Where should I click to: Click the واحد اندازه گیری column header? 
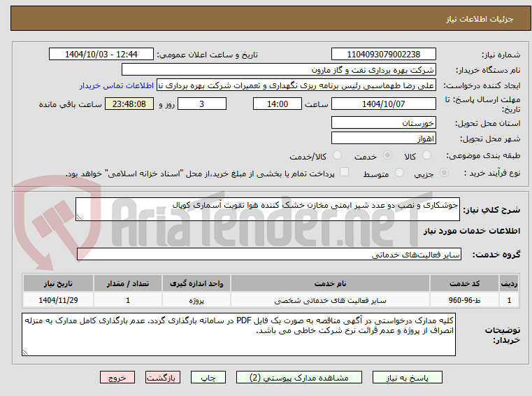pos(196,283)
